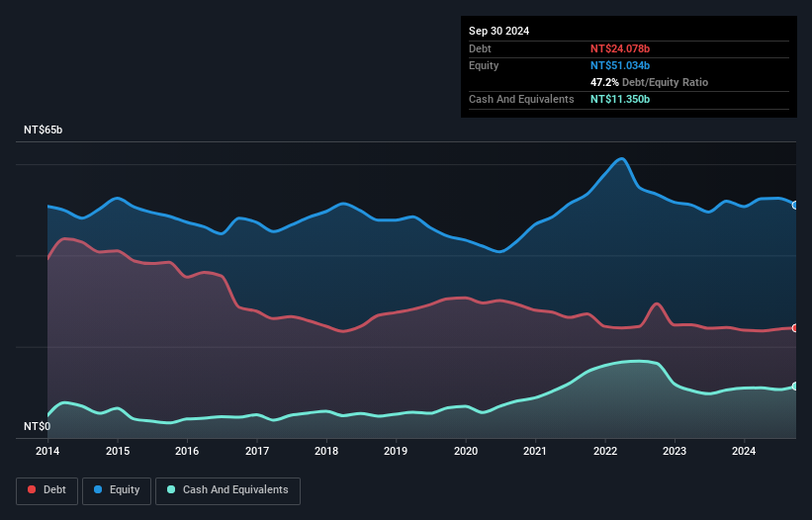812x520 pixels.
Task: Click the 2017 x-axis label
Action: point(257,451)
